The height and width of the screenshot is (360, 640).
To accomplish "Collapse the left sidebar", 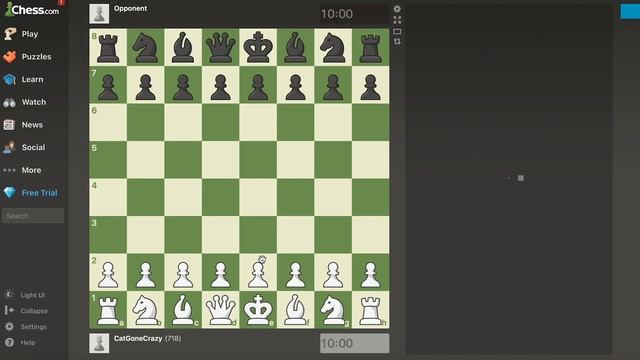I will [x=34, y=311].
